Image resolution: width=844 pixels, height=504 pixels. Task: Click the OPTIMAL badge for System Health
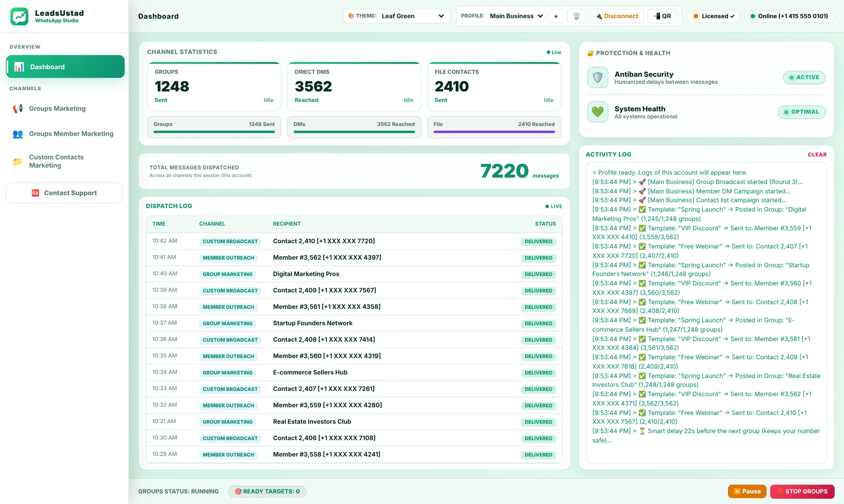801,112
